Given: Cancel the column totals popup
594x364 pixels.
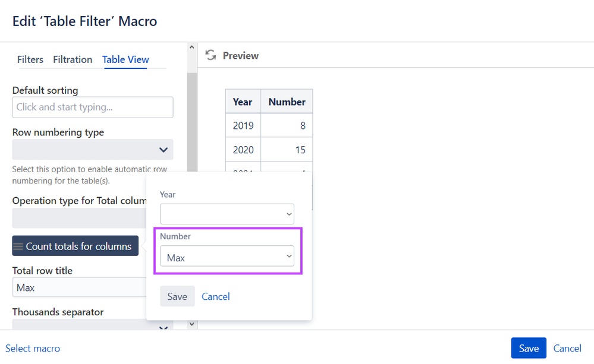Looking at the screenshot, I should point(216,296).
